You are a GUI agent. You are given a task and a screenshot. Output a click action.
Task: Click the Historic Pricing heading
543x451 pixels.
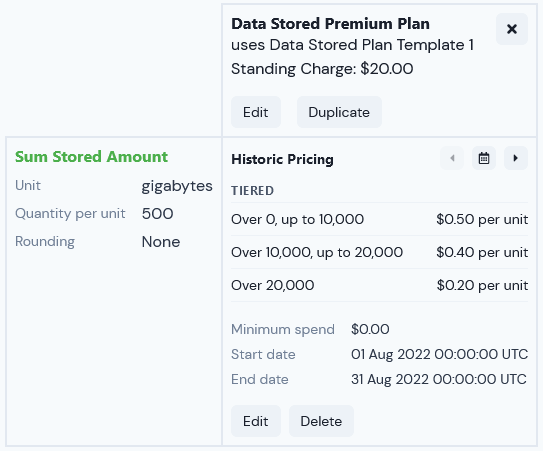[x=282, y=159]
